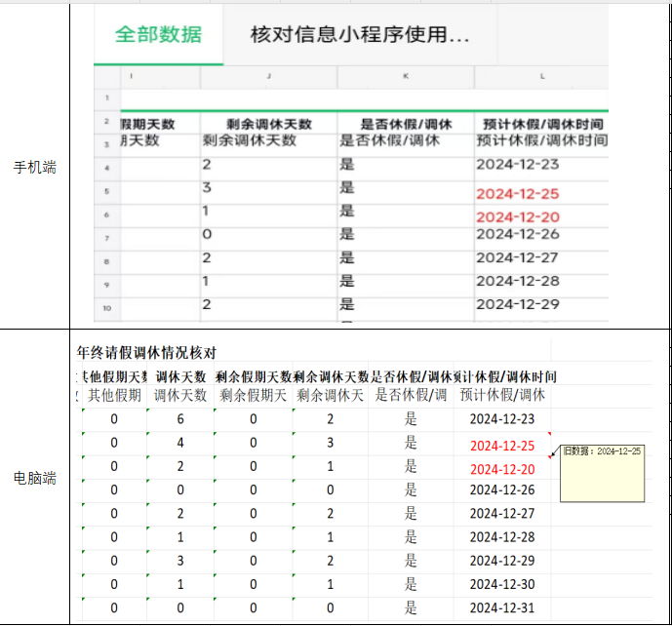The height and width of the screenshot is (626, 672).
Task: Select 调休天数 value 3 in desktop 2024-12-29 row
Action: coord(180,561)
